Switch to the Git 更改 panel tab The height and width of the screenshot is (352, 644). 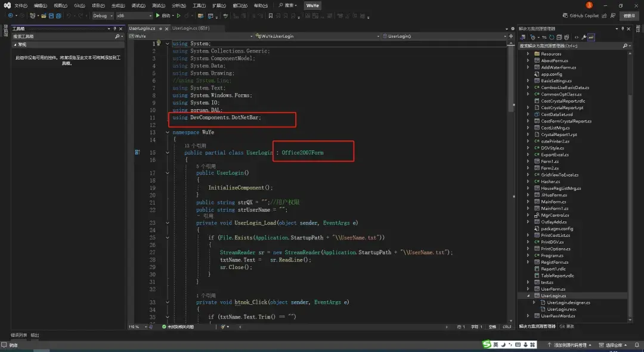(x=566, y=326)
